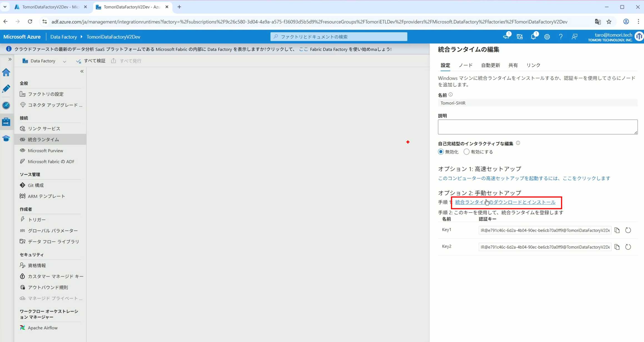This screenshot has width=644, height=342.
Task: Open notifications bell icon
Action: [x=533, y=37]
